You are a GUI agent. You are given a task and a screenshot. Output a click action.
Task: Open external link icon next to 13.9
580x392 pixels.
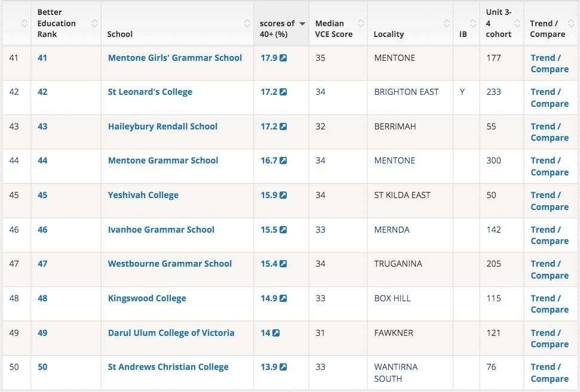(283, 367)
